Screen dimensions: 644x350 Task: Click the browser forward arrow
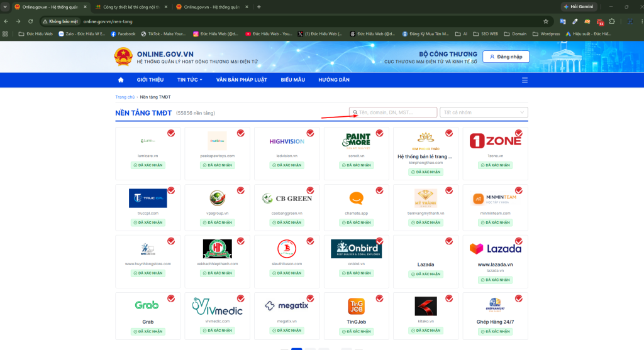tap(18, 21)
